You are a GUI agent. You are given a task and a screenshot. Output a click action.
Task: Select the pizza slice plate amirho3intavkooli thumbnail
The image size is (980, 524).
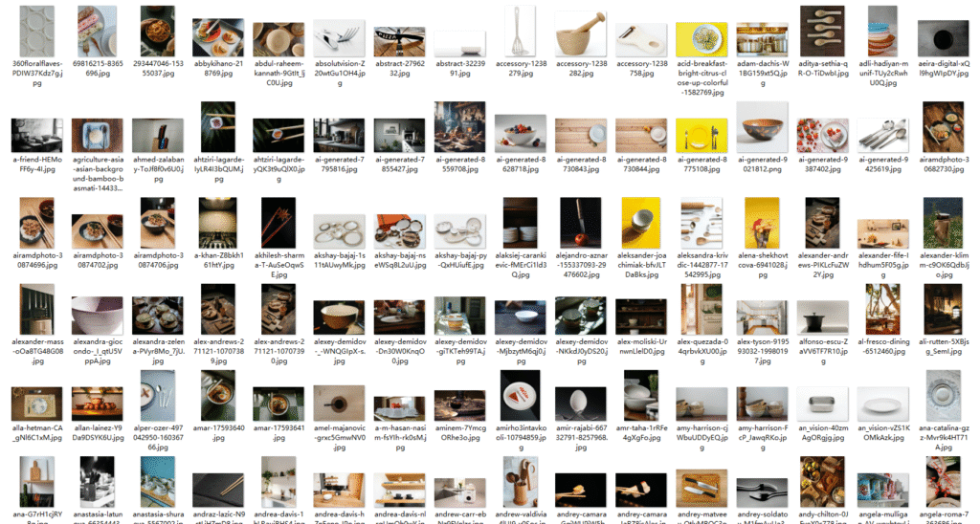pyautogui.click(x=520, y=395)
